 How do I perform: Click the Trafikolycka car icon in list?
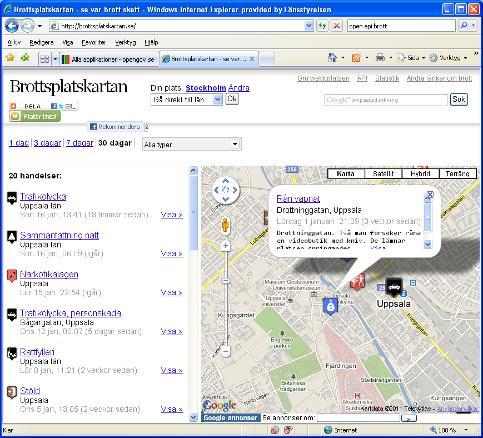(12, 198)
